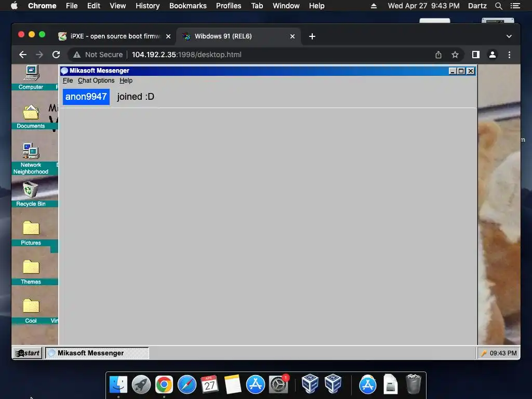The height and width of the screenshot is (399, 532).
Task: Open File menu in Mikasoft Messenger
Action: (68, 81)
